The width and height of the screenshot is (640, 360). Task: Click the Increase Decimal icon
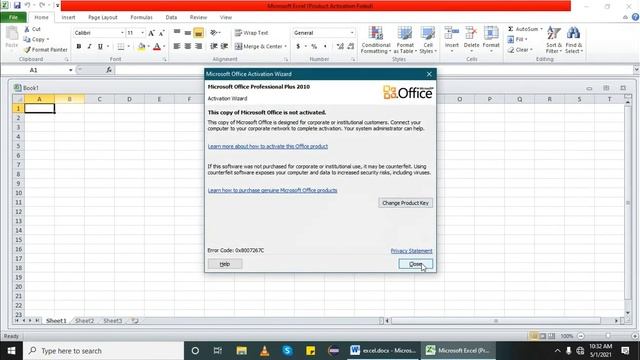[340, 47]
